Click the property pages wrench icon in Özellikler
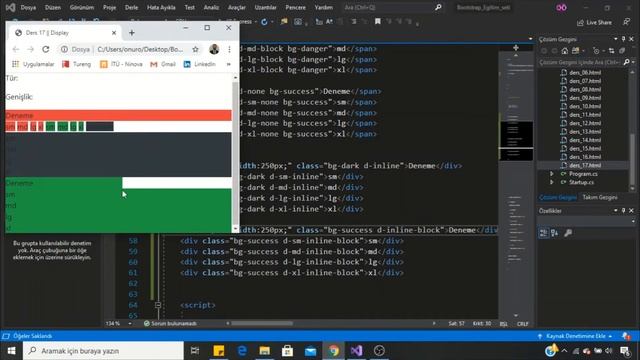This screenshot has height=360, width=640. (x=568, y=233)
